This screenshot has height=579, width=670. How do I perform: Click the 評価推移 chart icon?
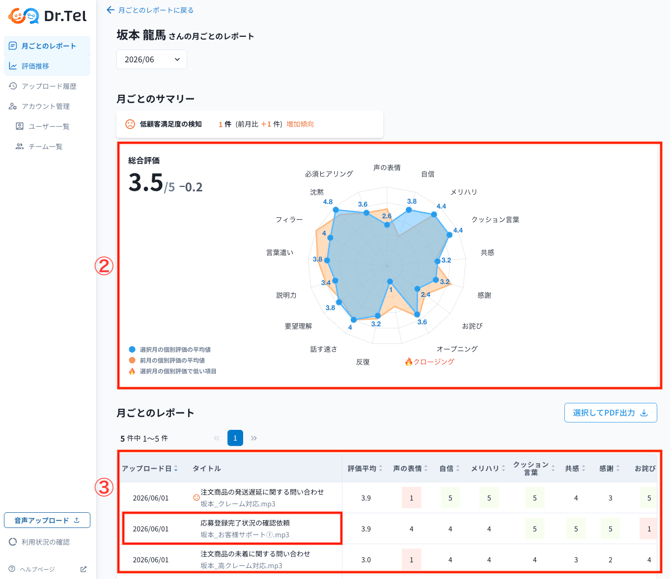(13, 66)
